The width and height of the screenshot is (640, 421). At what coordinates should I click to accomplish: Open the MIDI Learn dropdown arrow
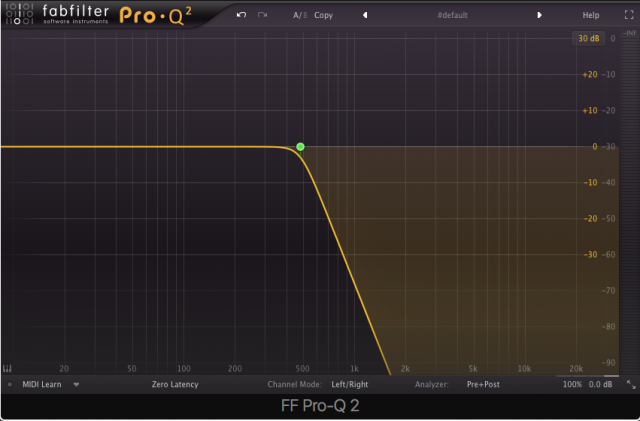76,384
